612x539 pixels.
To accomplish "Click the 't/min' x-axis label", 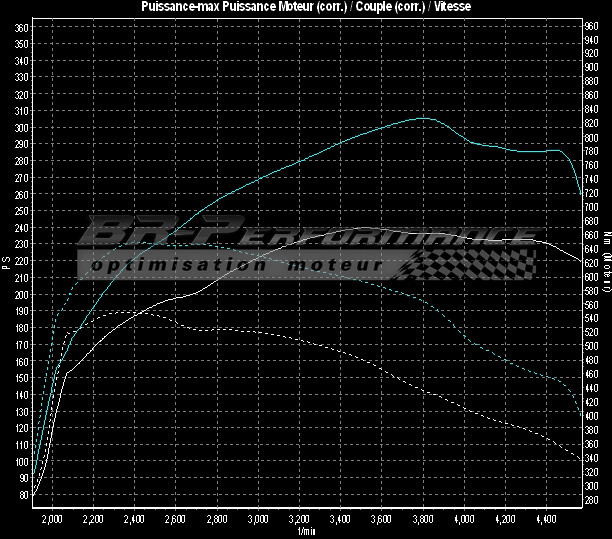I will (306, 532).
